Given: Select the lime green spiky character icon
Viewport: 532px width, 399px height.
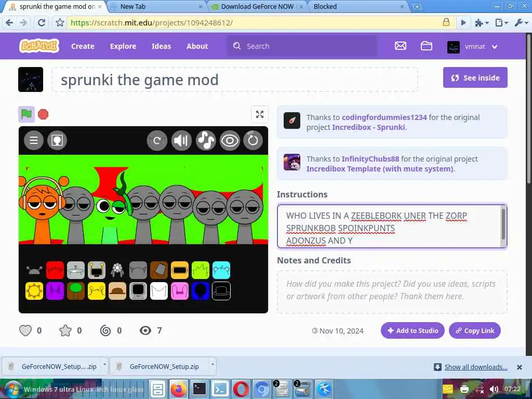Looking at the screenshot, I should pyautogui.click(x=201, y=270).
